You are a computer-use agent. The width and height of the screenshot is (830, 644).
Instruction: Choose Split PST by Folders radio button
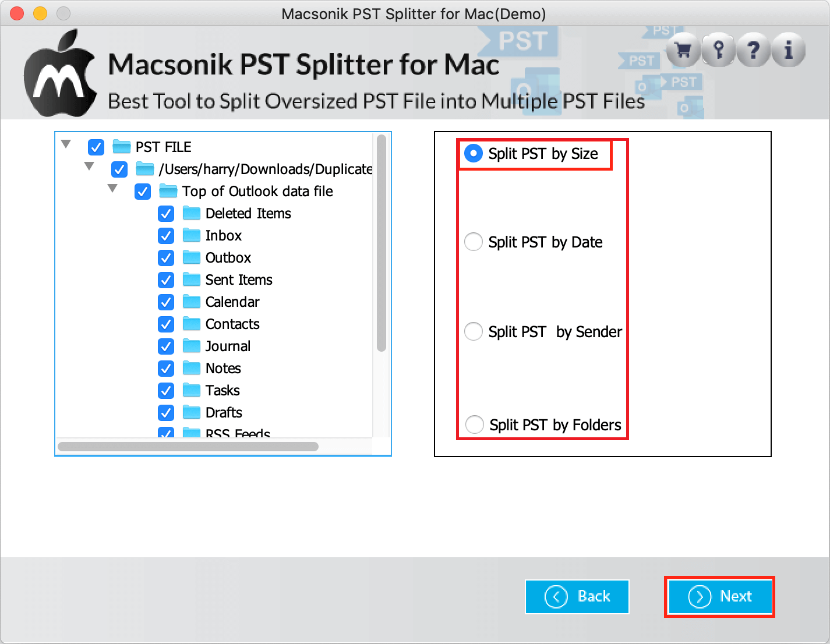point(475,424)
